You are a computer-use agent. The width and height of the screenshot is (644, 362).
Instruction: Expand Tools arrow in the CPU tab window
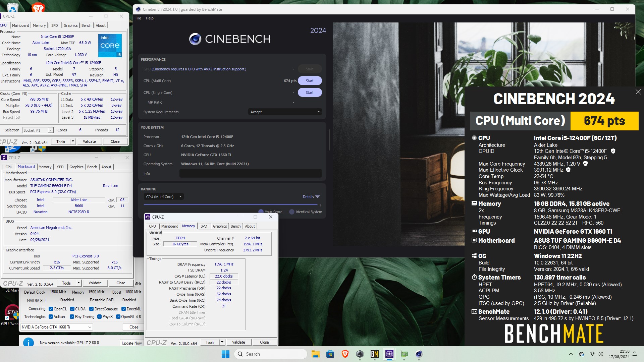pyautogui.click(x=73, y=141)
